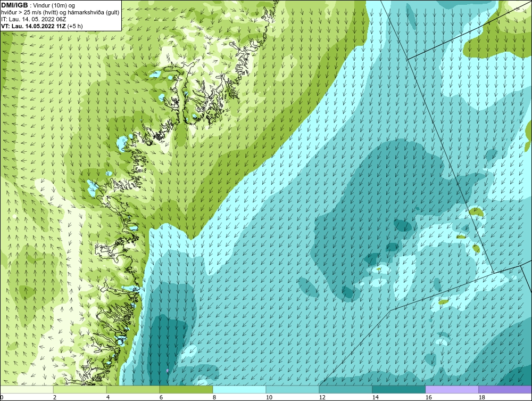Click the legend tick label '10'
The width and height of the screenshot is (532, 401).
point(269,397)
